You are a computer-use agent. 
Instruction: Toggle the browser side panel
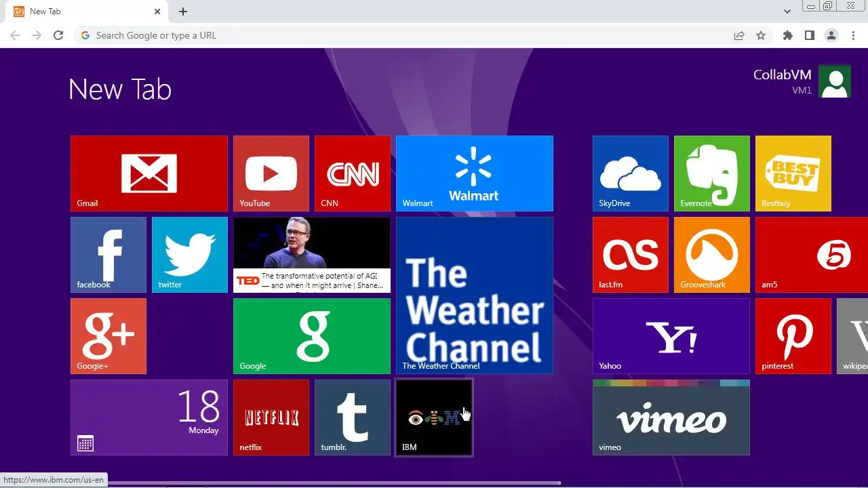[809, 35]
